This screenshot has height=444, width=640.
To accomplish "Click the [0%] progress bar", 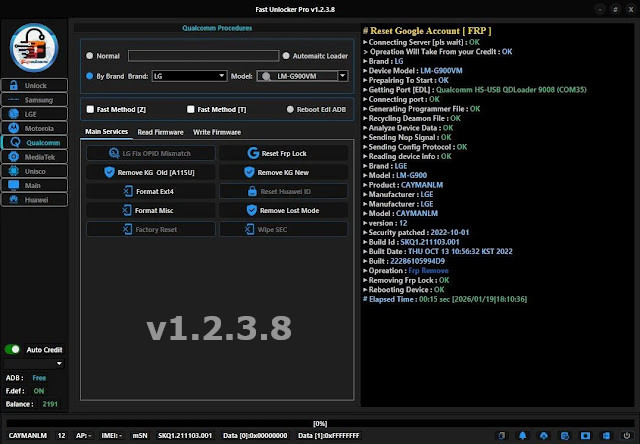I will (x=320, y=424).
